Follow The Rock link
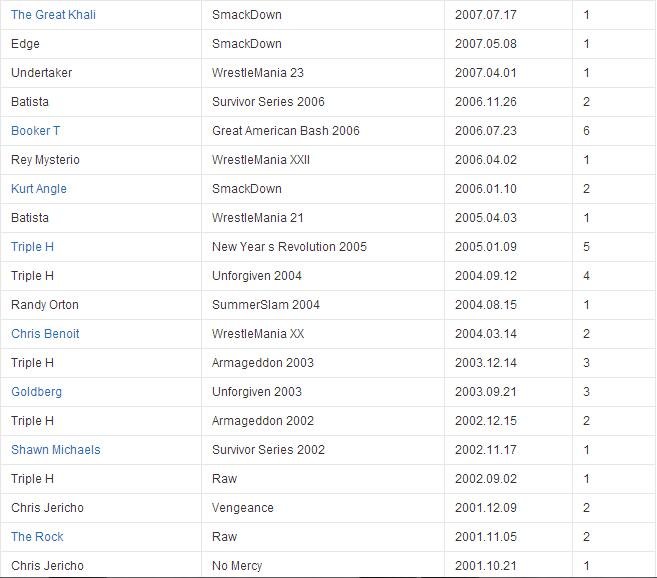The width and height of the screenshot is (657, 578). coord(37,537)
